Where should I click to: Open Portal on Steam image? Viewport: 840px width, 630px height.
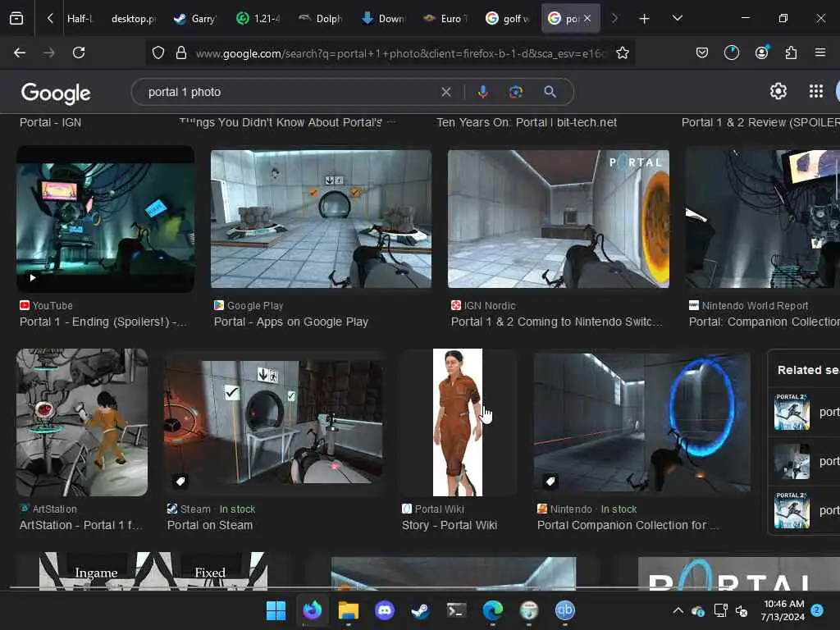click(273, 422)
